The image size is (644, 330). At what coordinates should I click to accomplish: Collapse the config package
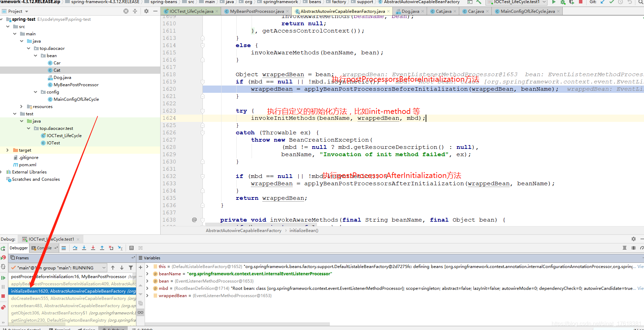[x=35, y=92]
